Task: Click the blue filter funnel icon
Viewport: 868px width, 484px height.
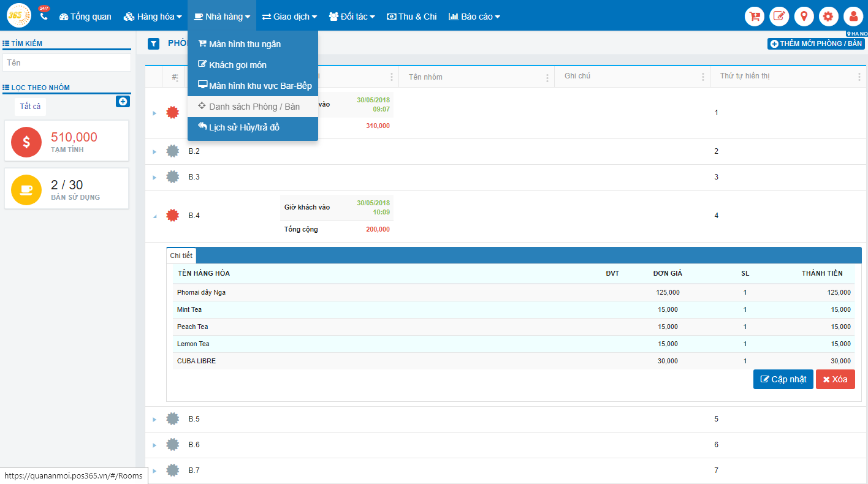Action: (x=154, y=43)
